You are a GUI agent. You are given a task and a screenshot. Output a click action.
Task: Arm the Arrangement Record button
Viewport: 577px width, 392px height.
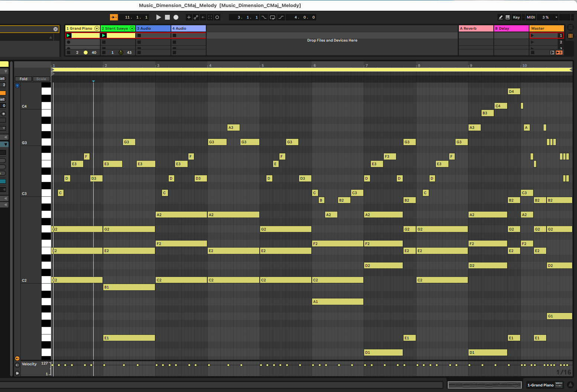click(176, 17)
